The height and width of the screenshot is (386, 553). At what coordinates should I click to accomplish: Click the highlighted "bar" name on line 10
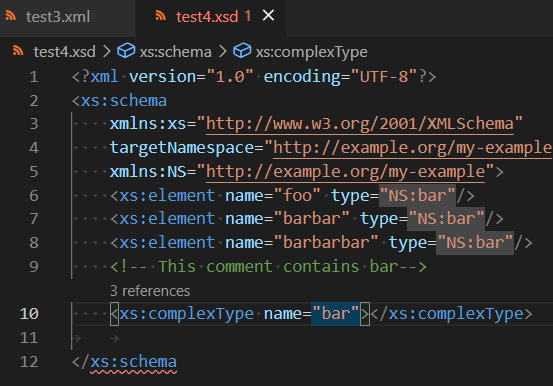pyautogui.click(x=335, y=314)
